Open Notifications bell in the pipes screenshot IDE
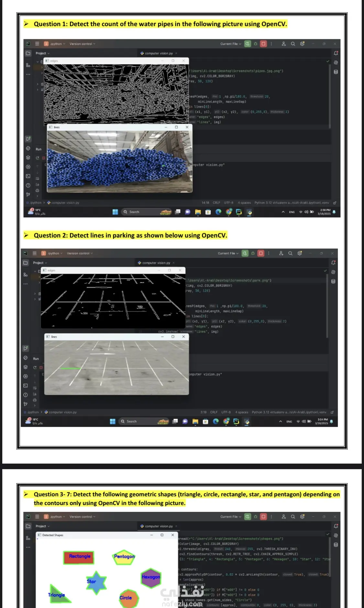 tap(336, 53)
